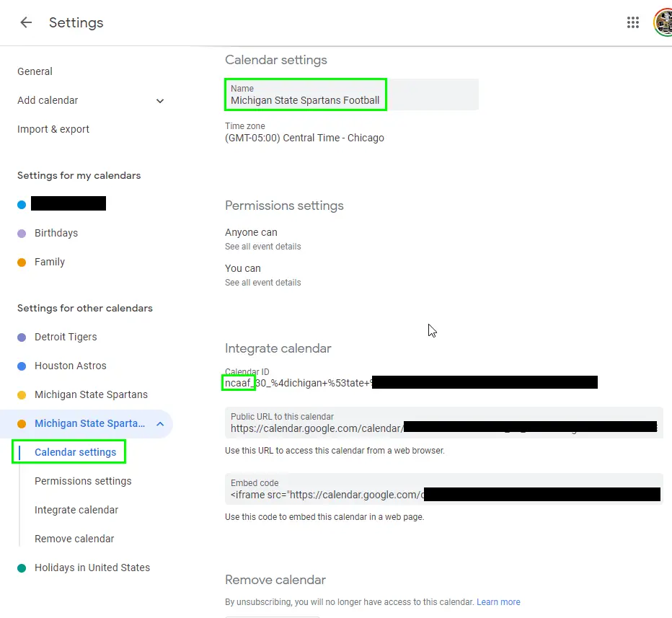Open the Google account avatar menu
This screenshot has height=618, width=672.
pos(663,22)
